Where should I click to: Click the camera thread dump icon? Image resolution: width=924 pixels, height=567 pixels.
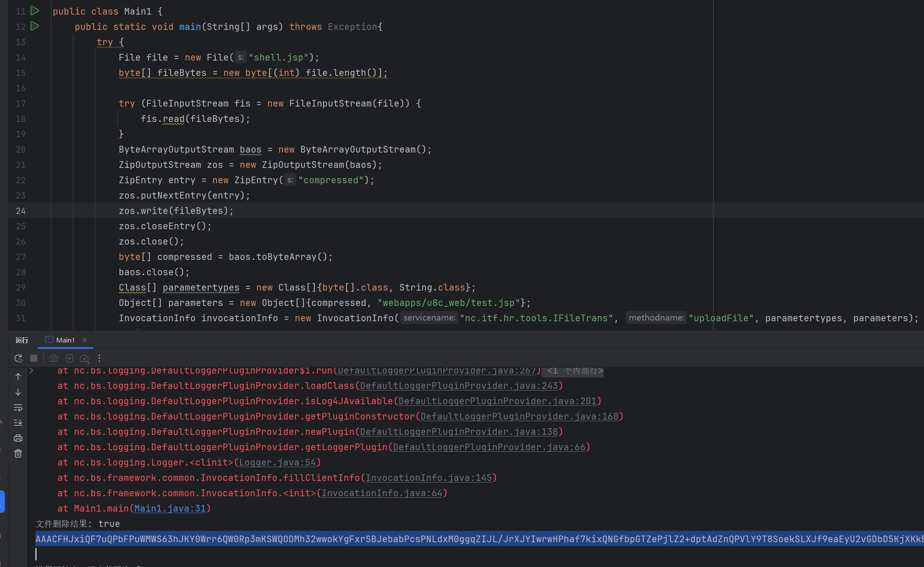click(53, 358)
